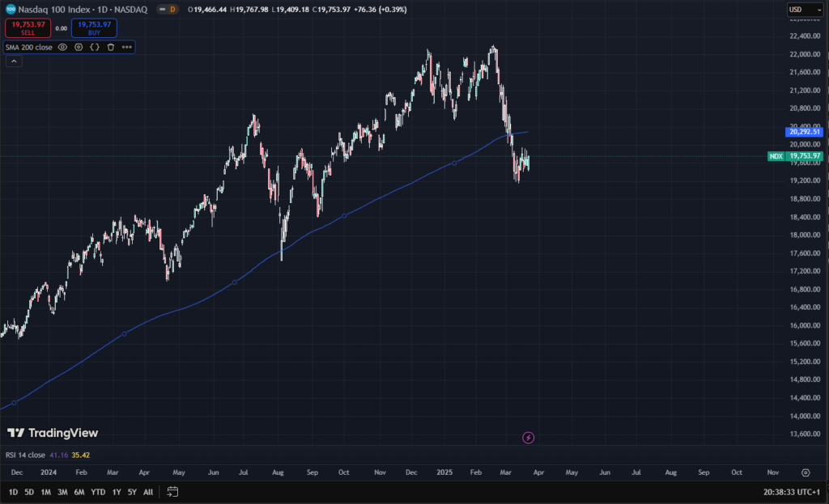Open the go-to-date calendar icon

[172, 492]
